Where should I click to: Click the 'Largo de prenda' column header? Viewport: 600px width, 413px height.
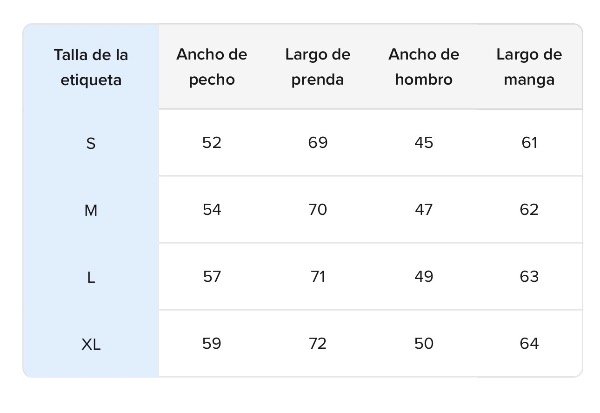click(x=318, y=67)
